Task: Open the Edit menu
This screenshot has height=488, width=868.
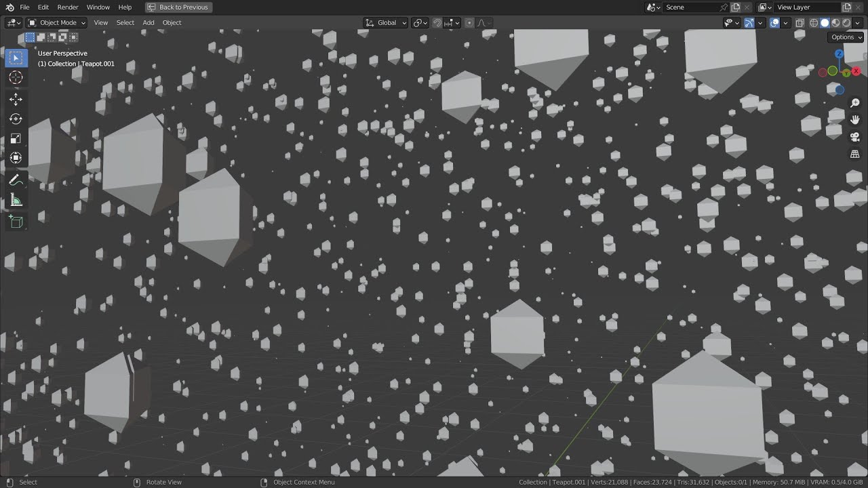Action: tap(43, 7)
